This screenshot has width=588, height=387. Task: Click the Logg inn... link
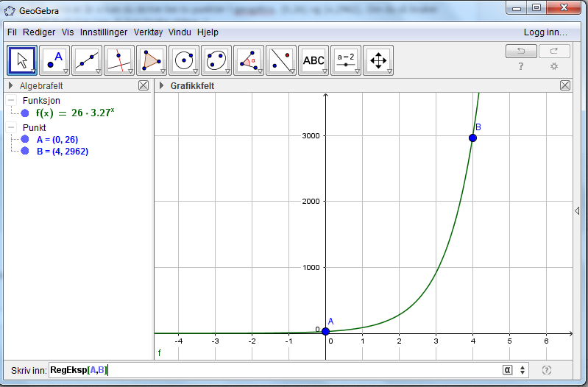(x=545, y=32)
